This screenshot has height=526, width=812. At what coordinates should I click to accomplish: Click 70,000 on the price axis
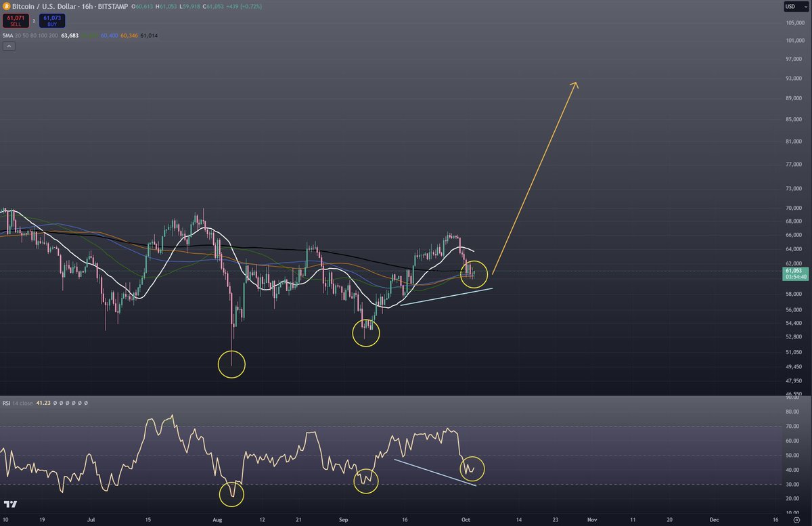(792, 208)
